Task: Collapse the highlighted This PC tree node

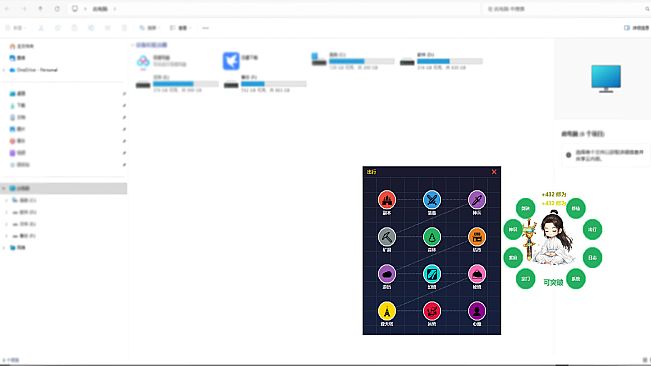Action: [x=4, y=188]
